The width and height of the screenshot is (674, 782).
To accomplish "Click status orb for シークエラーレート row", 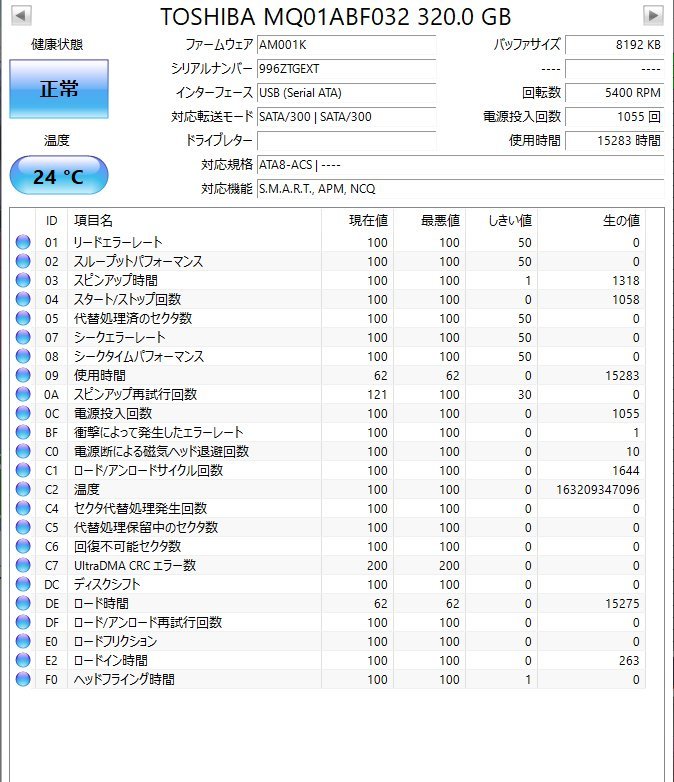I will tap(23, 337).
